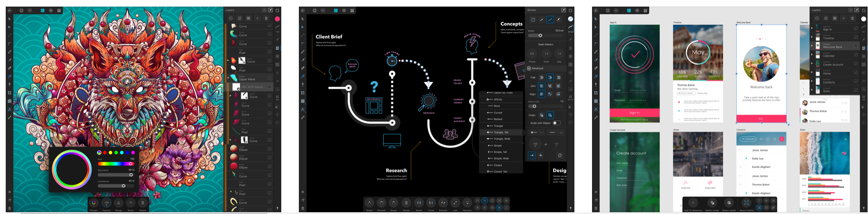Adjust the Luminance slider in colour panel
This screenshot has width=868, height=214.
coord(116,185)
